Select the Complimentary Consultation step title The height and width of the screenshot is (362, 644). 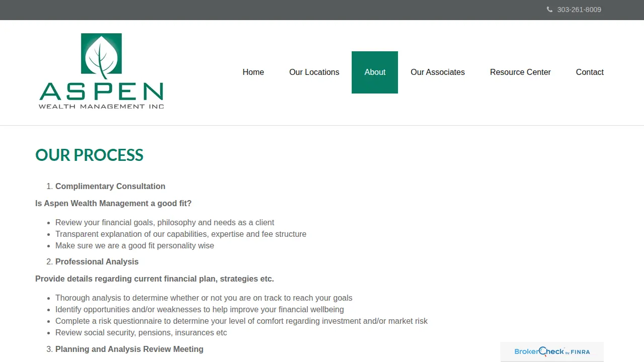110,186
